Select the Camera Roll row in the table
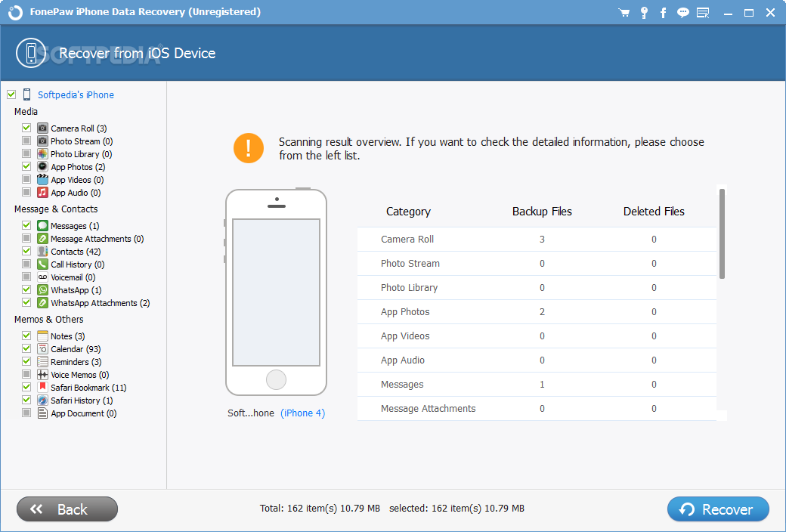 coord(537,240)
